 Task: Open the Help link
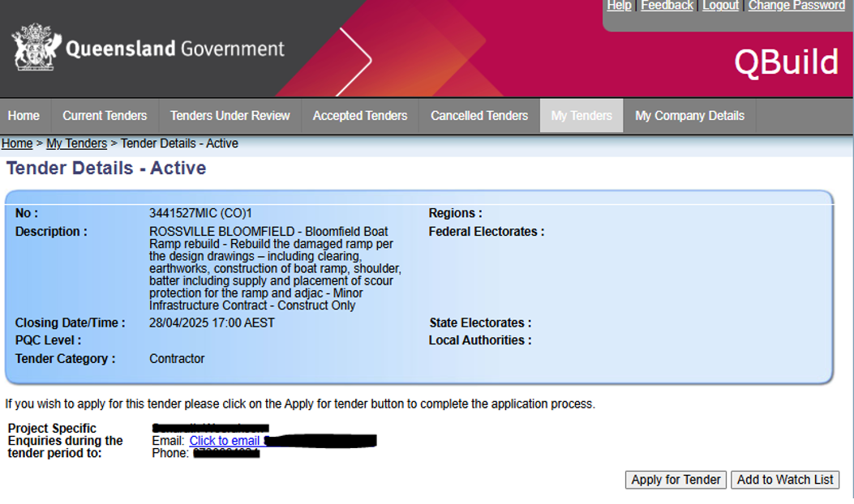click(x=620, y=6)
